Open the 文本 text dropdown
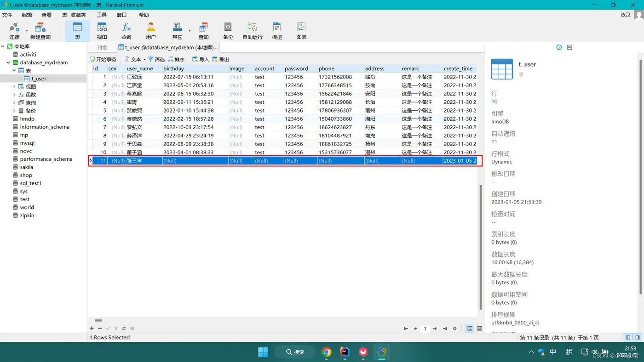The width and height of the screenshot is (644, 362). point(135,59)
